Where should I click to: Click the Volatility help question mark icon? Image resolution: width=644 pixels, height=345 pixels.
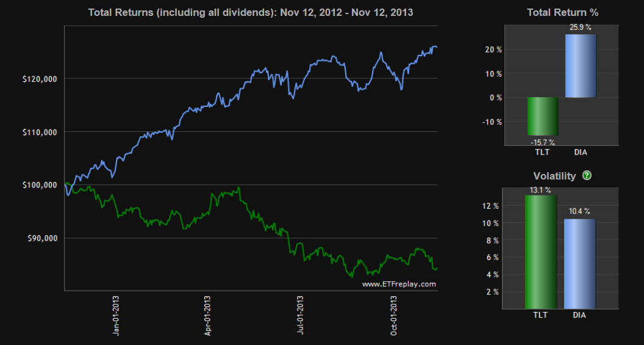pos(587,176)
